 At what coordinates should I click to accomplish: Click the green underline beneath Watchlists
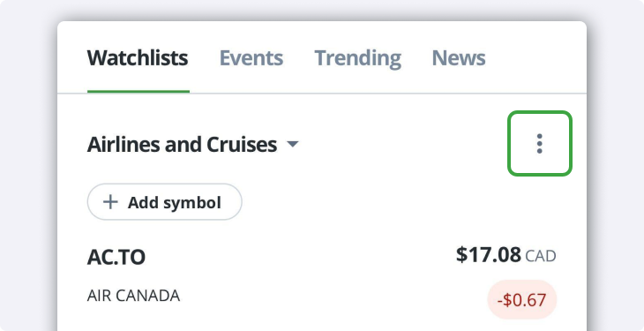tap(139, 91)
